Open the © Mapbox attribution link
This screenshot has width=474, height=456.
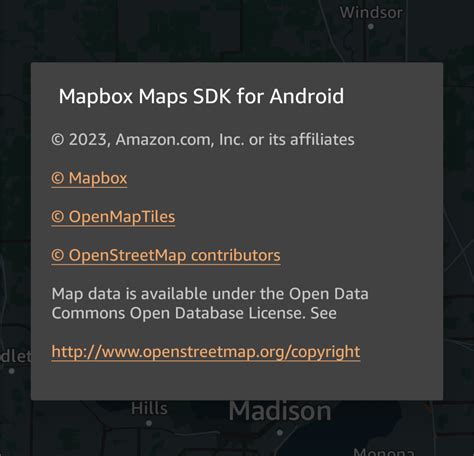(x=89, y=178)
